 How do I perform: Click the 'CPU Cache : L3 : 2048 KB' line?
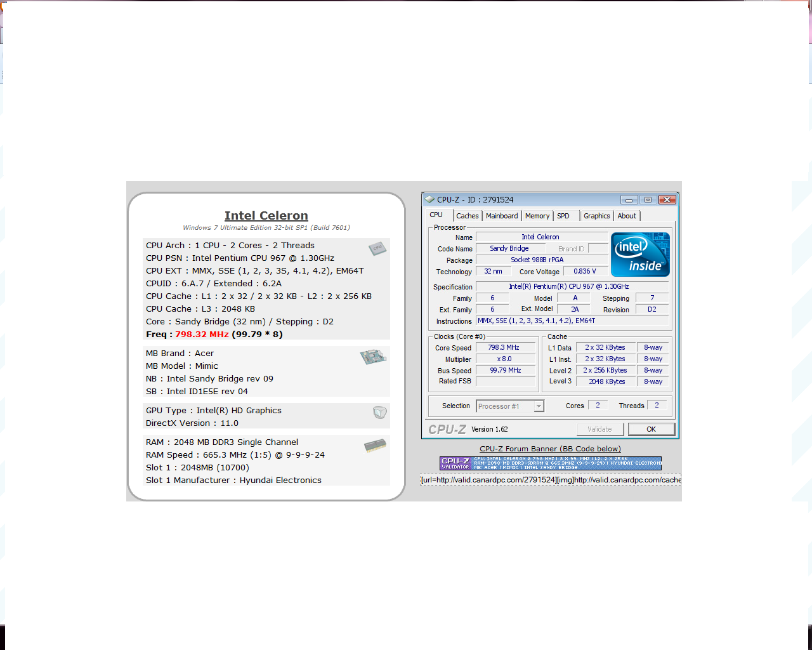200,309
